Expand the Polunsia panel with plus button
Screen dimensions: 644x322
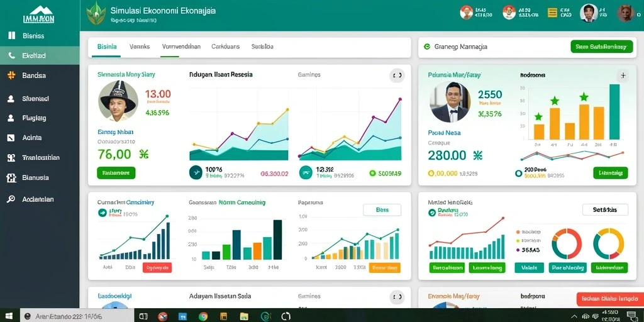coord(623,75)
